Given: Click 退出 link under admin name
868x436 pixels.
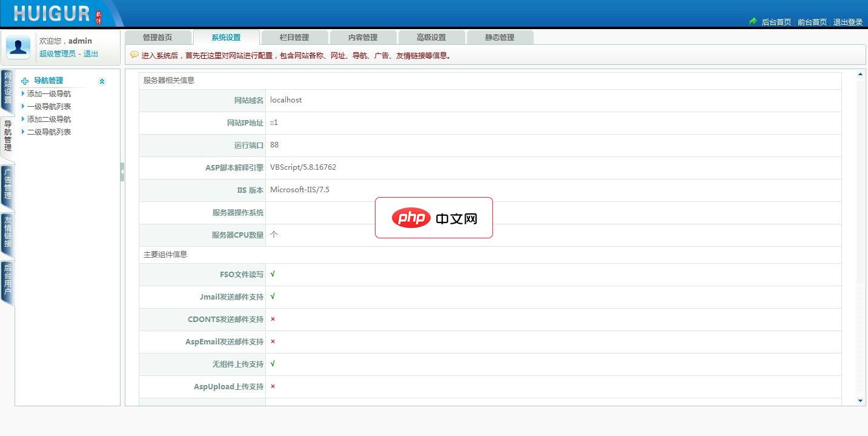Looking at the screenshot, I should tap(91, 53).
